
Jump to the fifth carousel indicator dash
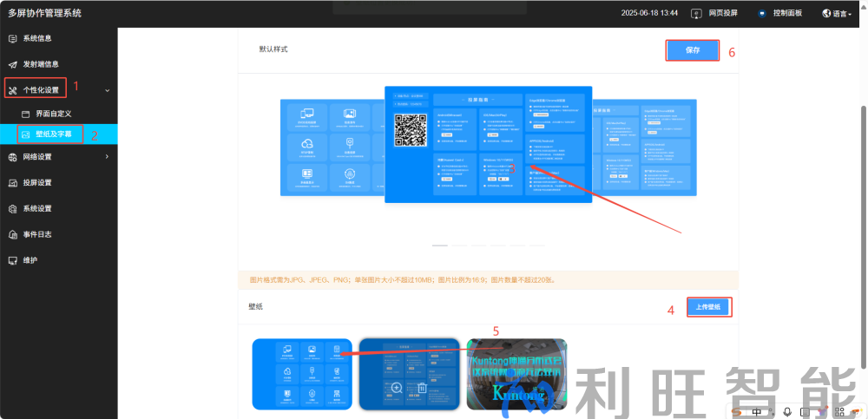tap(517, 246)
